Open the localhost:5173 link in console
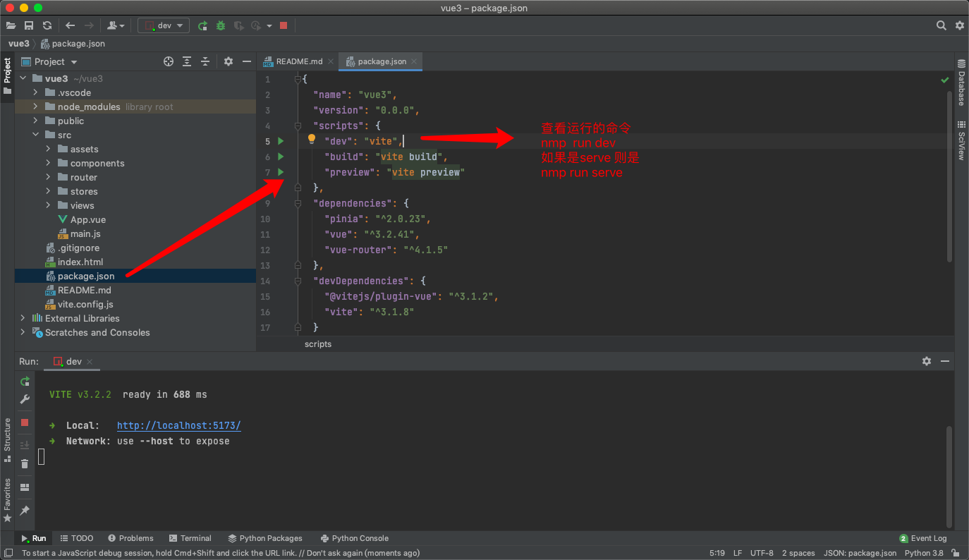 [179, 425]
